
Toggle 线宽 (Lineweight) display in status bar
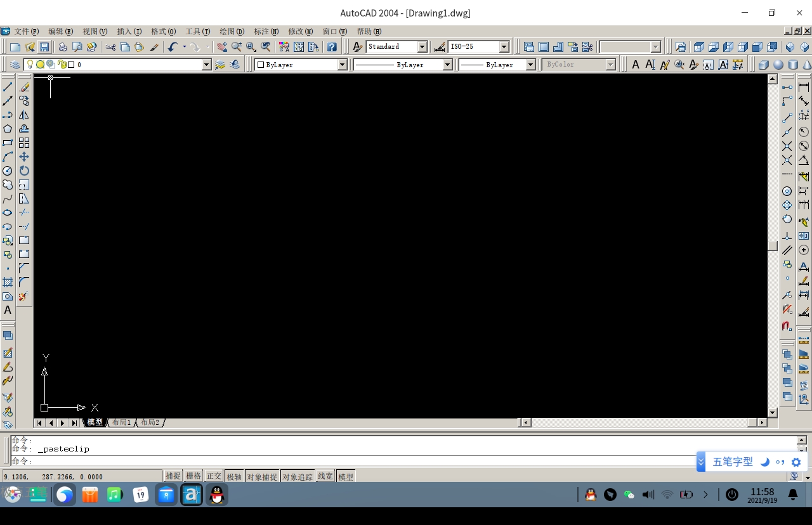(325, 476)
